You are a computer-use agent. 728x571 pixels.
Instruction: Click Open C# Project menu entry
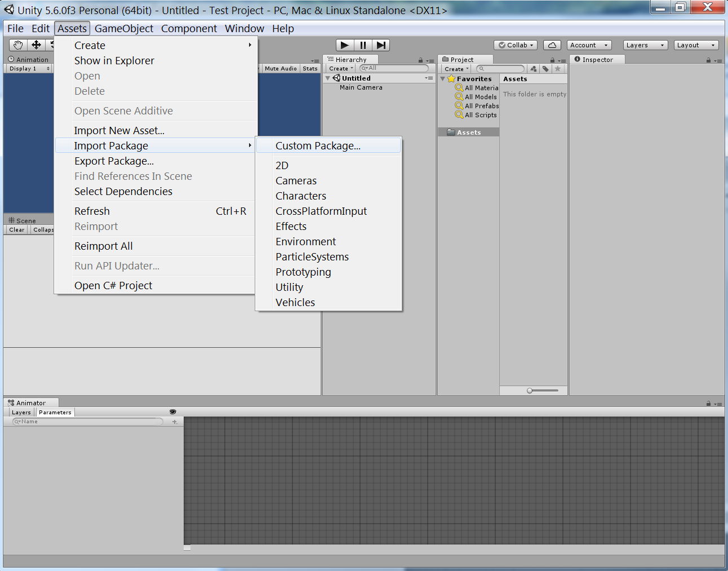pyautogui.click(x=155, y=286)
